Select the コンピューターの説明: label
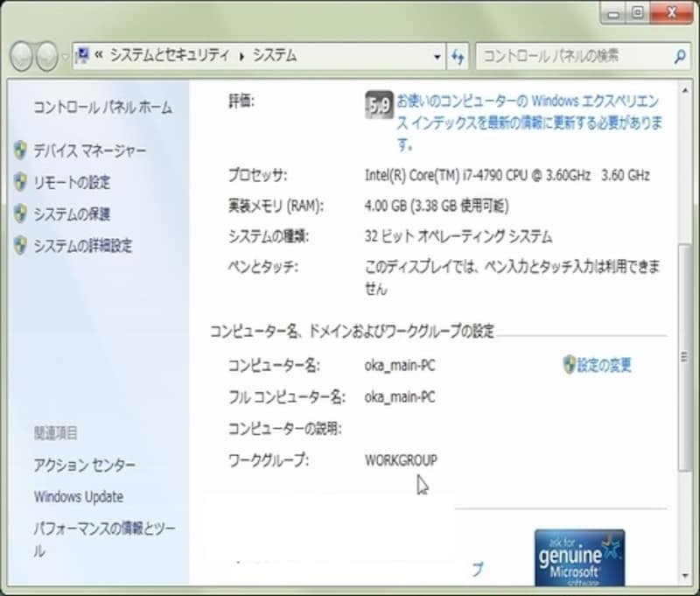700x596 pixels. (x=285, y=429)
